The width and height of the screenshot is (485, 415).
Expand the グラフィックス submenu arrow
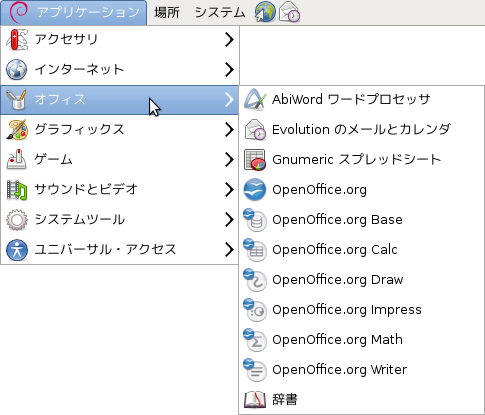point(229,130)
